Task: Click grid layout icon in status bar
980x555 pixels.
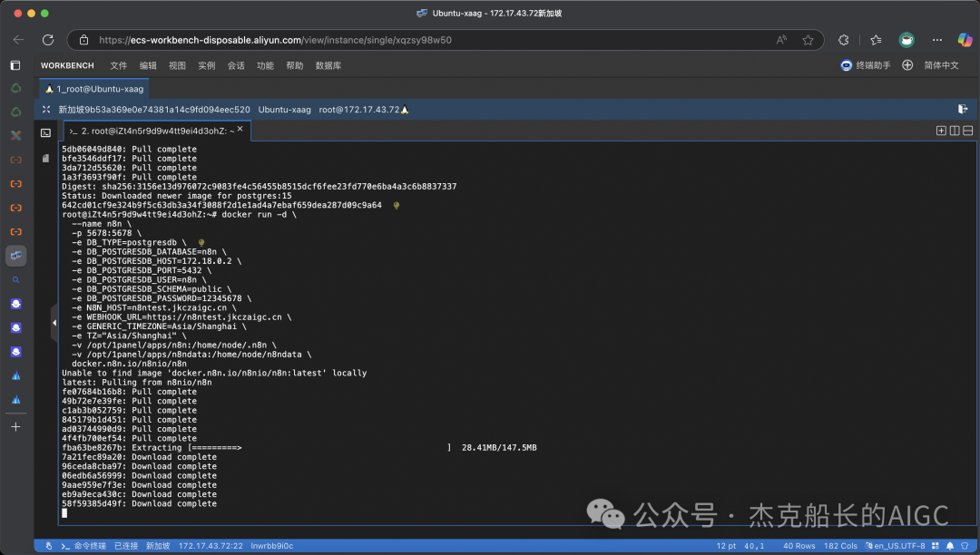Action: pyautogui.click(x=936, y=546)
